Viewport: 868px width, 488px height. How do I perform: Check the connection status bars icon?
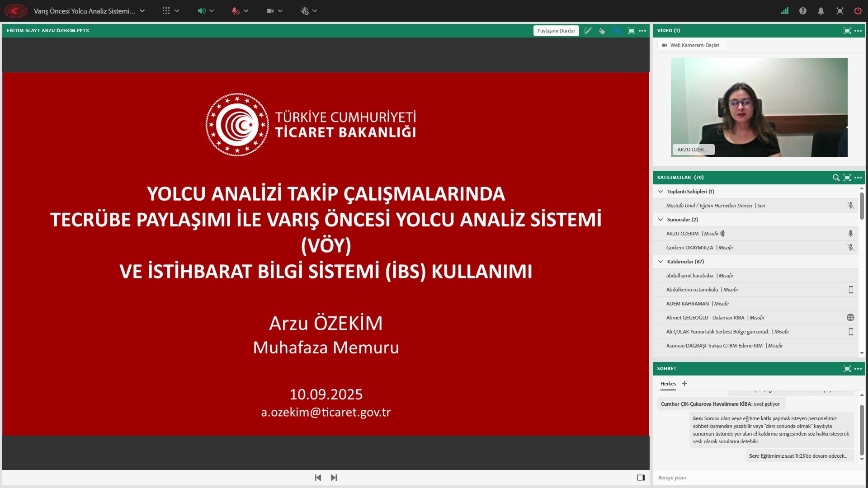[785, 11]
